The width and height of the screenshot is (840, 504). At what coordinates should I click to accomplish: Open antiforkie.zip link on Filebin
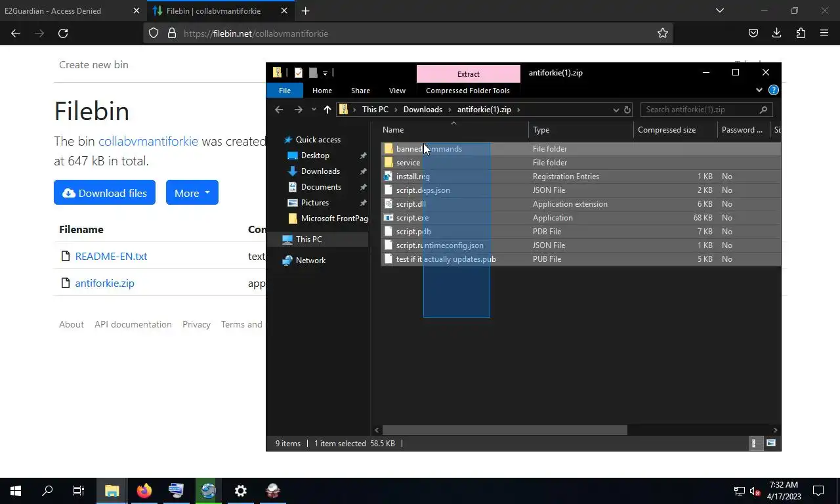[104, 283]
